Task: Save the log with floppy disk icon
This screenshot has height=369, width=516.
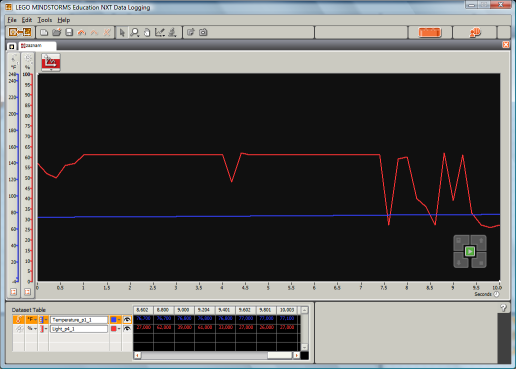Action: pyautogui.click(x=69, y=32)
